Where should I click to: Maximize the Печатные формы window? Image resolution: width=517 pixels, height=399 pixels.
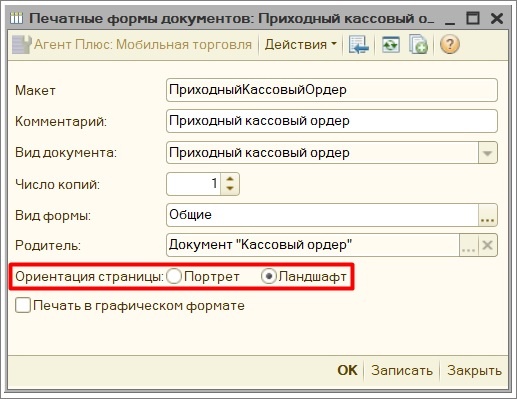(473, 18)
